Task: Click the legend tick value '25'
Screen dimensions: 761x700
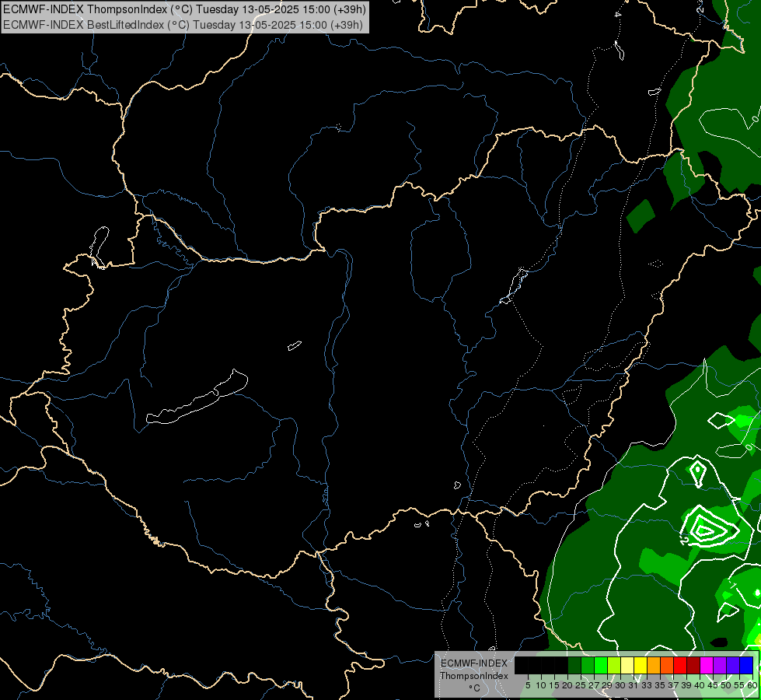Action: [581, 685]
